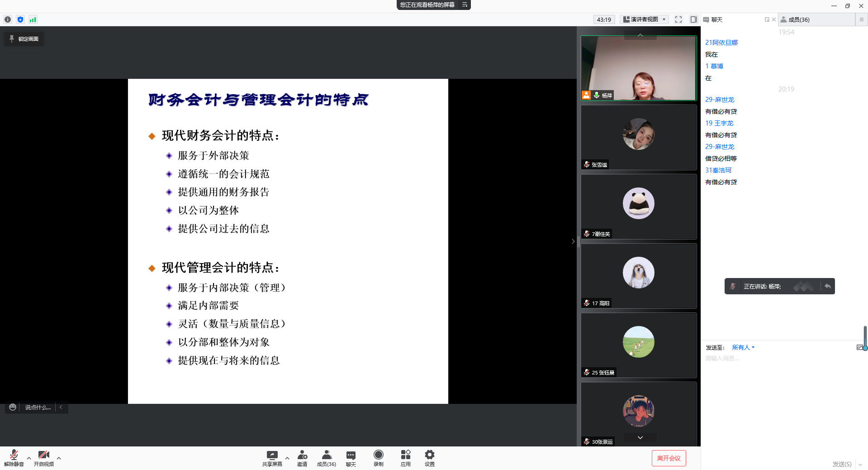868x470 pixels.
Task: Turn on the video camera
Action: pos(43,456)
